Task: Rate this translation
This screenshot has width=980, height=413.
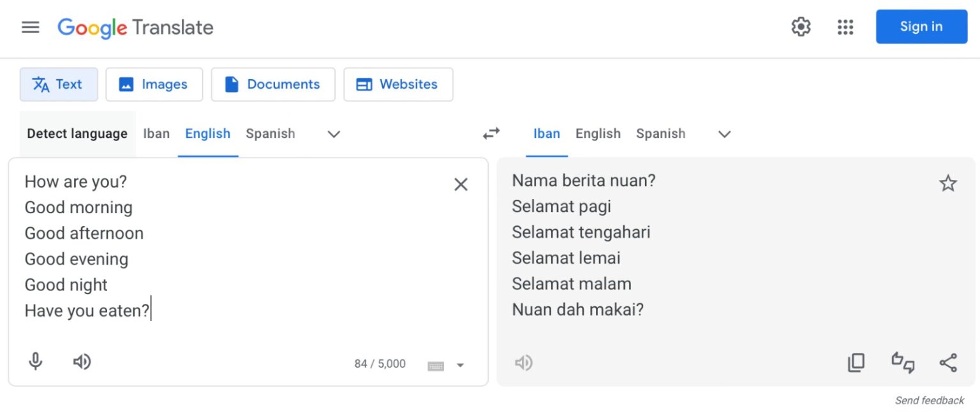Action: 903,363
